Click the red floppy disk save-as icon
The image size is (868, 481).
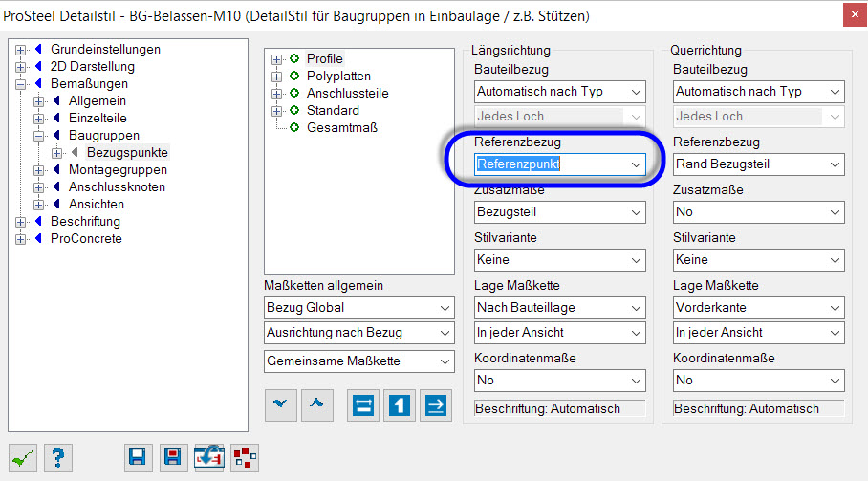173,457
